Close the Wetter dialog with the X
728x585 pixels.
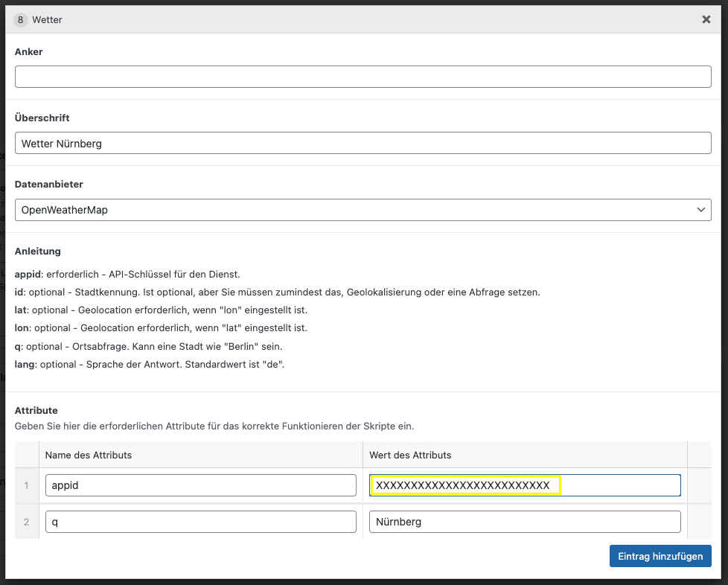tap(706, 20)
